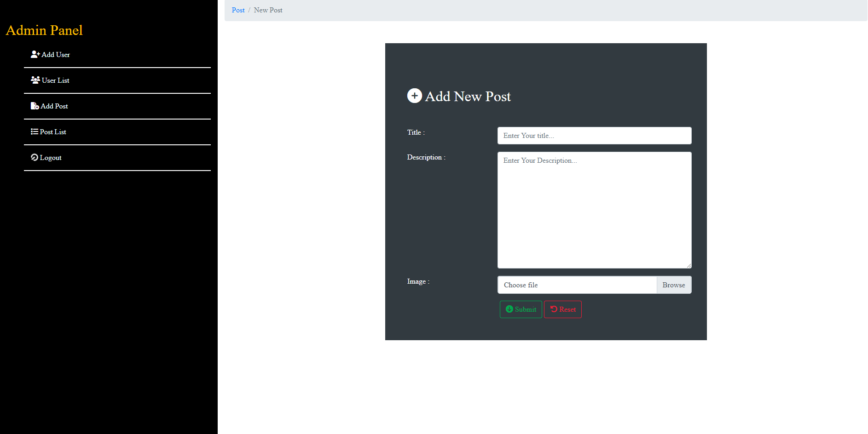868x434 pixels.
Task: Click the Post breadcrumb link
Action: [x=238, y=10]
